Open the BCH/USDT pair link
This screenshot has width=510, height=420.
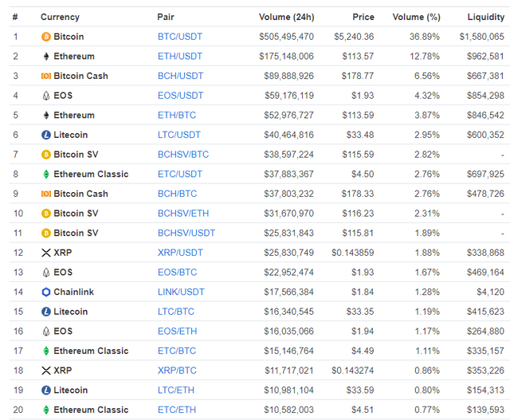181,76
